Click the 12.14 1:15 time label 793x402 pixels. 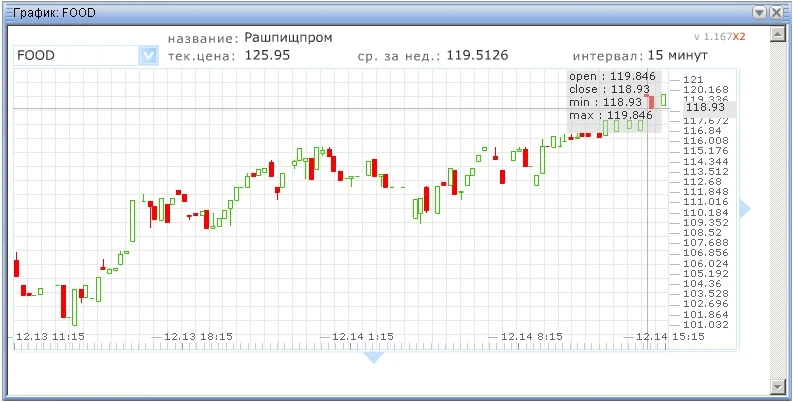(363, 336)
